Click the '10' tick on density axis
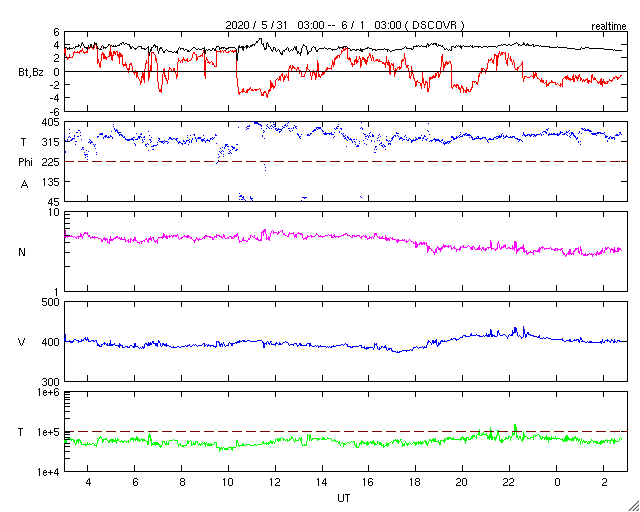Viewport: 640px width, 512px height. [x=54, y=213]
